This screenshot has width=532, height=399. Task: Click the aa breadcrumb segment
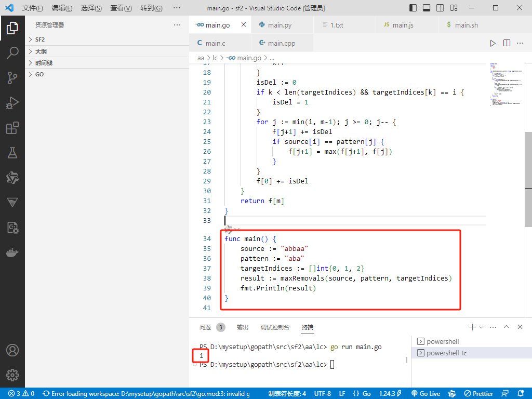201,58
